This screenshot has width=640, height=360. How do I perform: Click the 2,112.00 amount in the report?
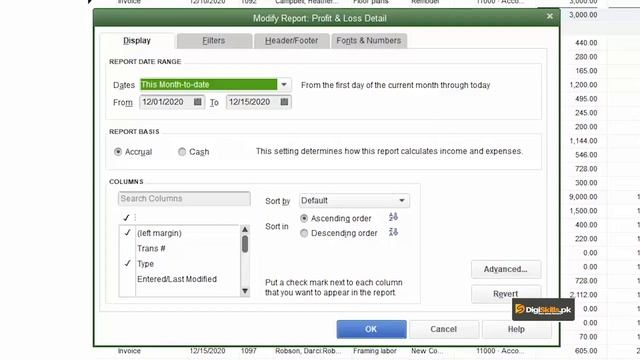(583, 295)
